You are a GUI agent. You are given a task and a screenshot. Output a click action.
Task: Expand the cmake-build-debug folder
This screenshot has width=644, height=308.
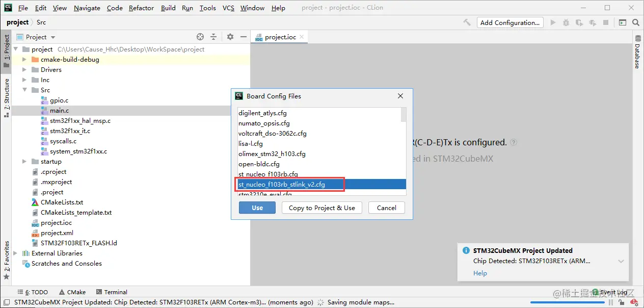24,60
